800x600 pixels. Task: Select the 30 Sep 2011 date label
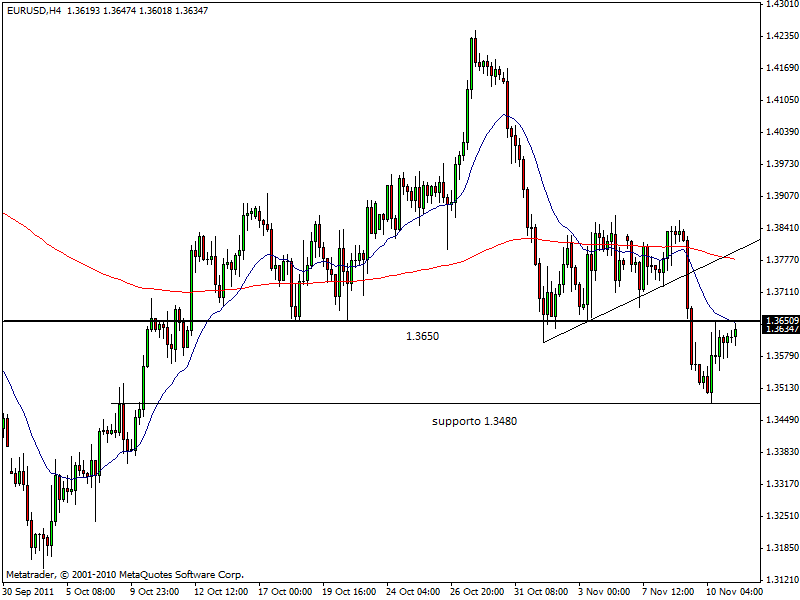click(x=30, y=591)
